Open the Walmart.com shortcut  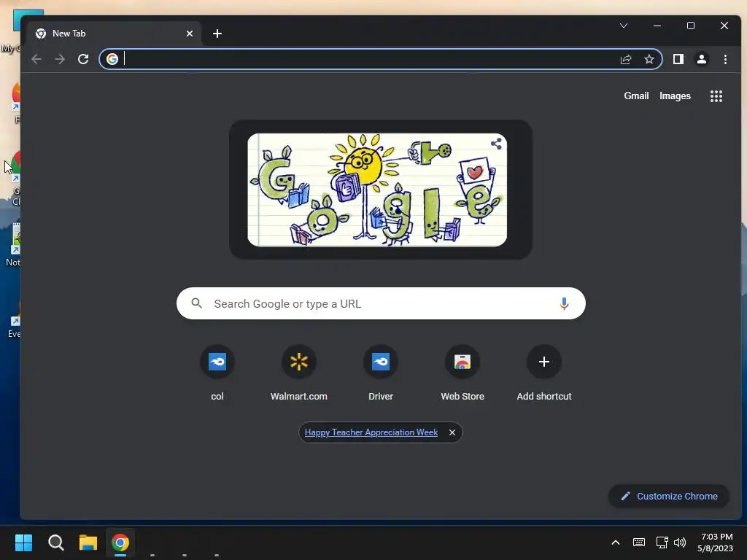tap(298, 373)
